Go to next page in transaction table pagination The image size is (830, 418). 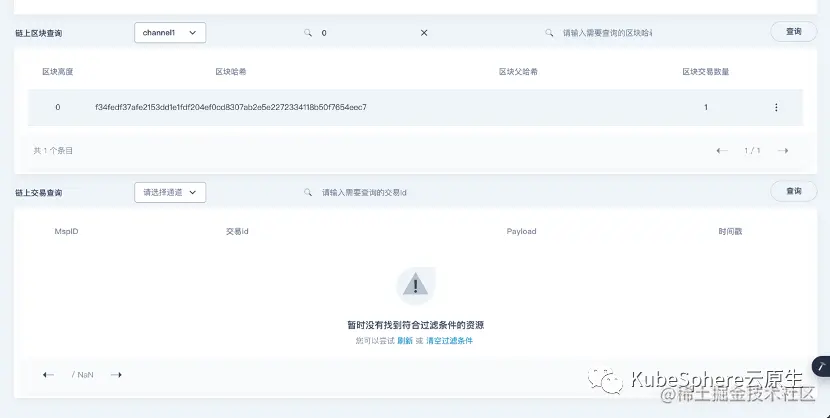click(x=116, y=375)
